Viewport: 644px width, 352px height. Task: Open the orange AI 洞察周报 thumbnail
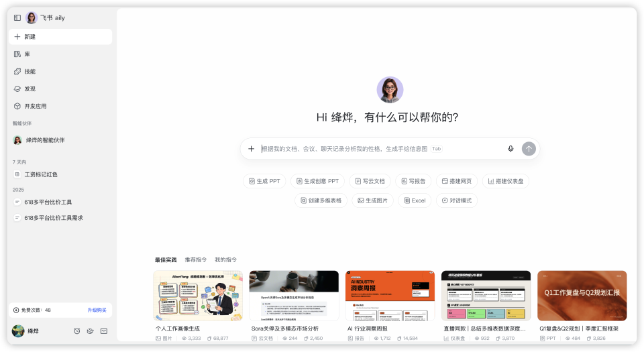click(x=390, y=296)
